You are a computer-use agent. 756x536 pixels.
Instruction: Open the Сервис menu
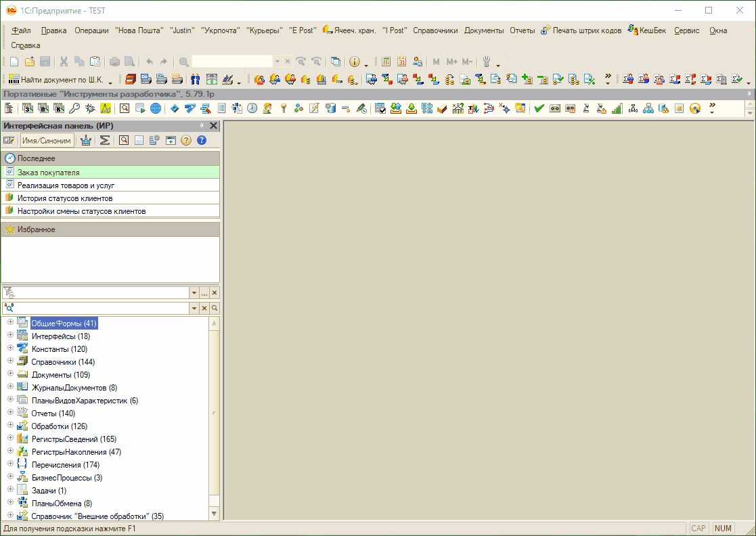coord(687,30)
